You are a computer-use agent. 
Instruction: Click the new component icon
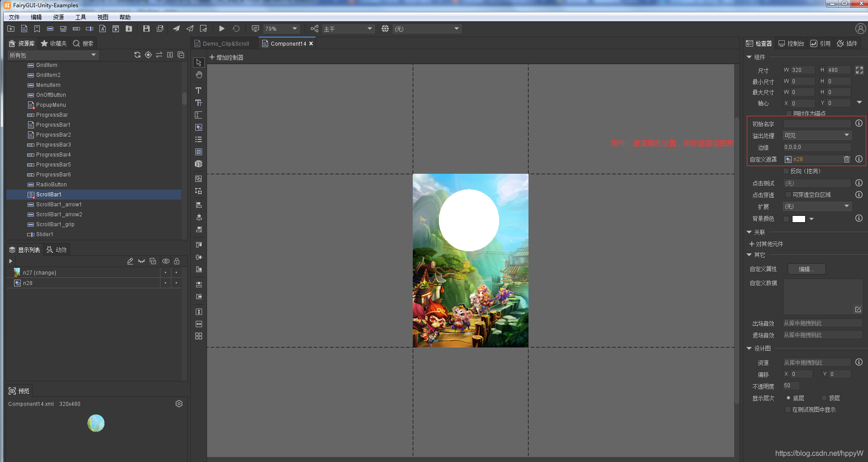tap(24, 29)
